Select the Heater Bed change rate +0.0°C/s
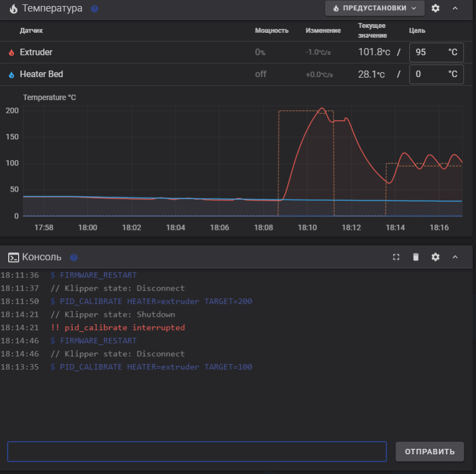The height and width of the screenshot is (474, 476). pos(319,74)
